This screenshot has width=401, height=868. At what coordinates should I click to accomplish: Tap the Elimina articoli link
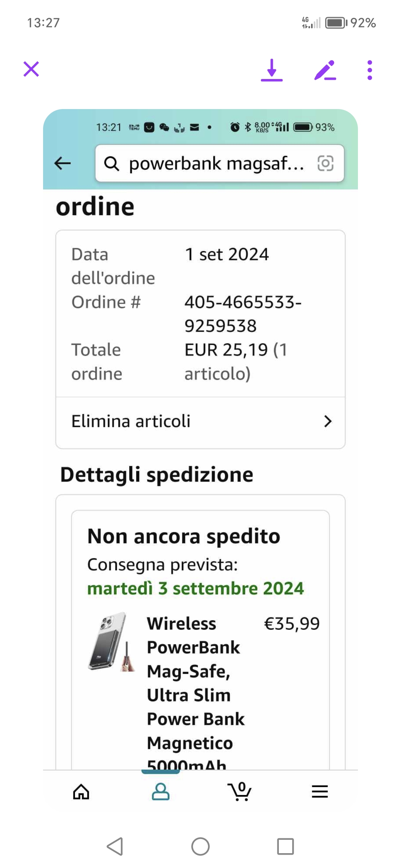tap(131, 421)
